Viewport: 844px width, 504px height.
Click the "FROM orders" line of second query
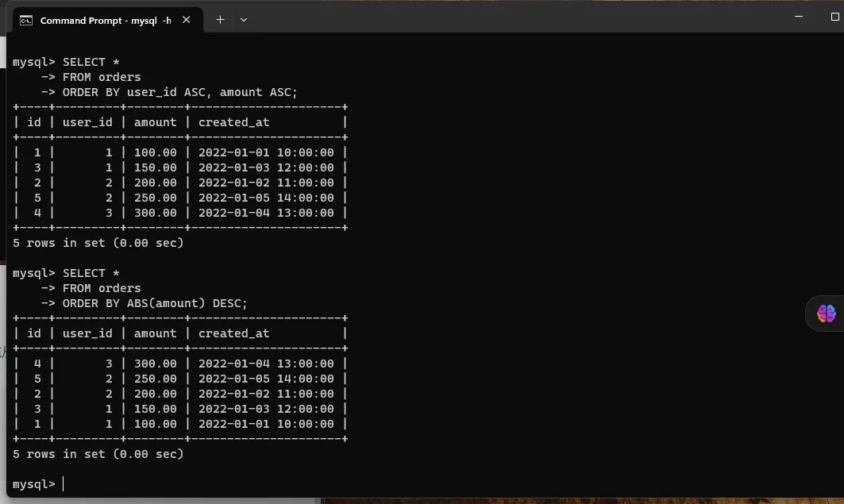tap(102, 288)
